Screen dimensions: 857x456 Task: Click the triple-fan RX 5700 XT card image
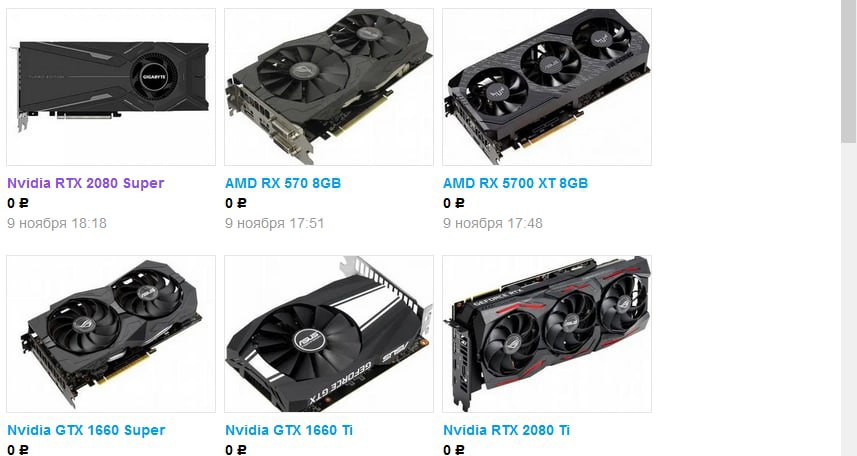point(547,87)
